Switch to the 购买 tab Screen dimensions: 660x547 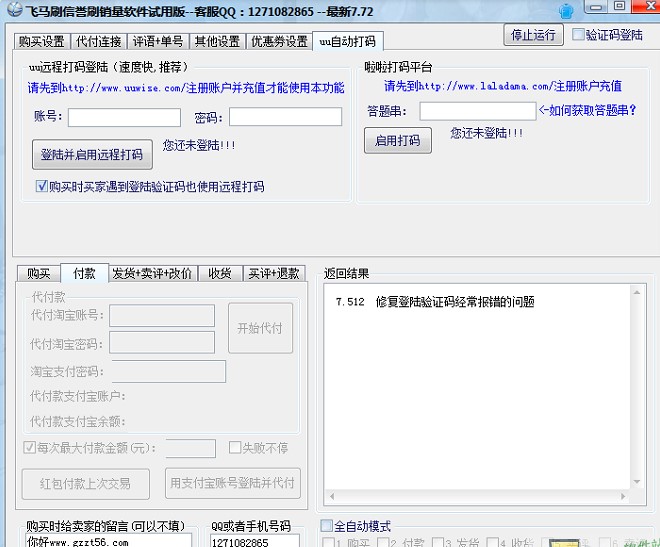pyautogui.click(x=39, y=274)
